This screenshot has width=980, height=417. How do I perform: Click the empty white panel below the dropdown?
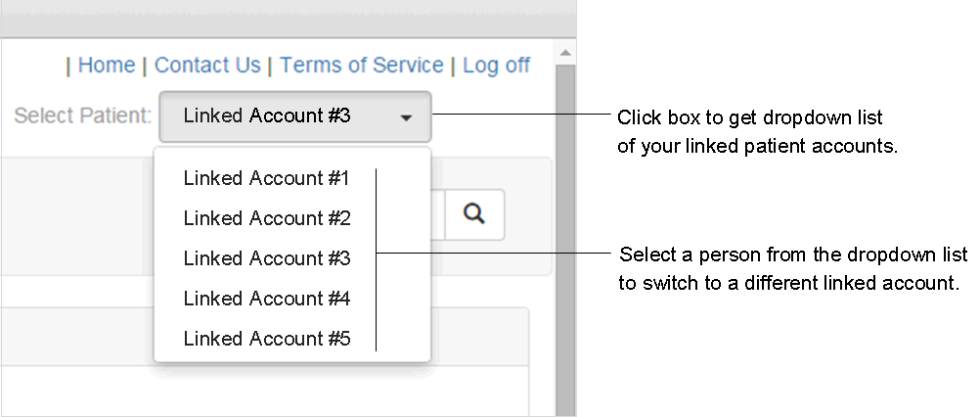coord(264,391)
